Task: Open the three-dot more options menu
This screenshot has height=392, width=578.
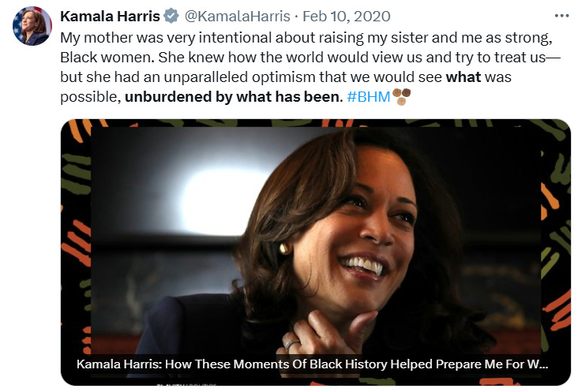Action: pyautogui.click(x=561, y=16)
